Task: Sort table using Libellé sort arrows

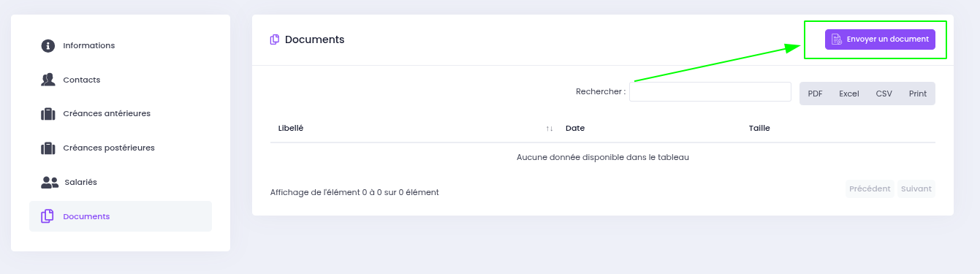Action: [550, 129]
